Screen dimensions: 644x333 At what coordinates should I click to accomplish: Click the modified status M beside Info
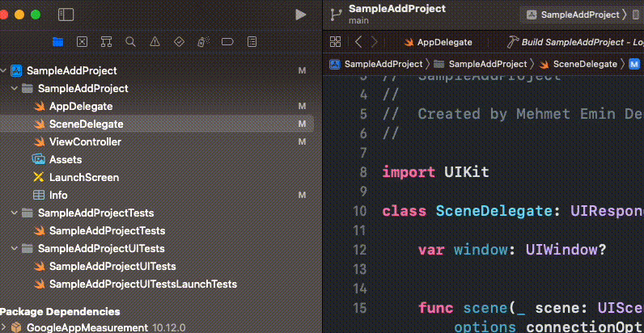tap(302, 196)
